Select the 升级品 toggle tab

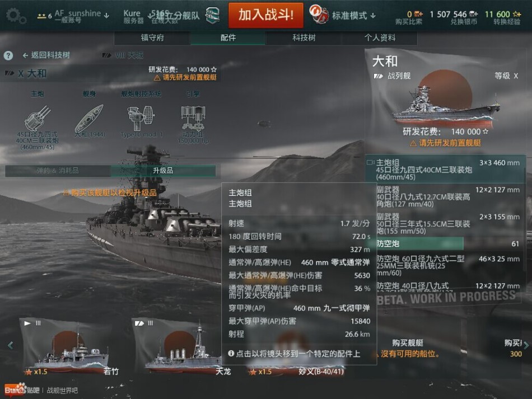(x=163, y=171)
